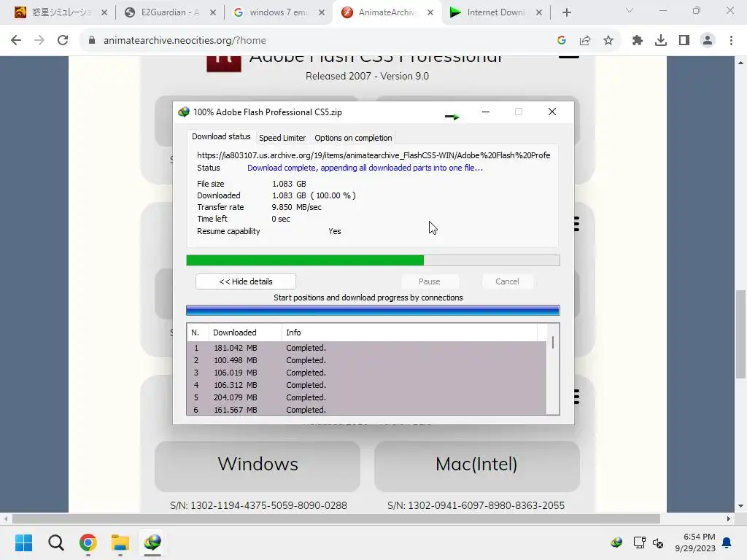Open the notification bell

click(727, 542)
